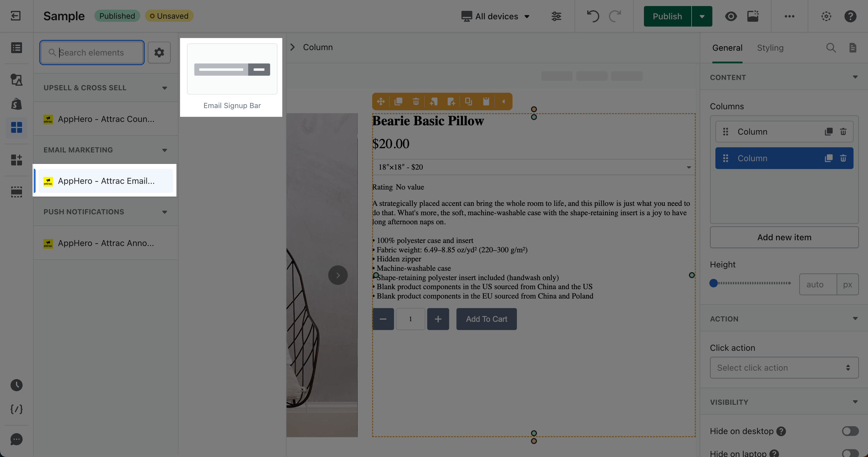
Task: Click the help question mark icon
Action: pyautogui.click(x=850, y=16)
